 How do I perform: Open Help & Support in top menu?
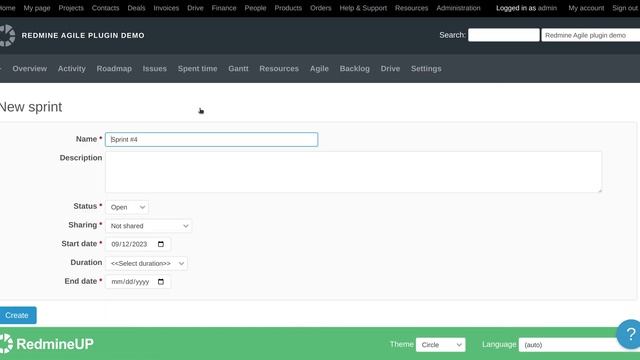click(363, 8)
